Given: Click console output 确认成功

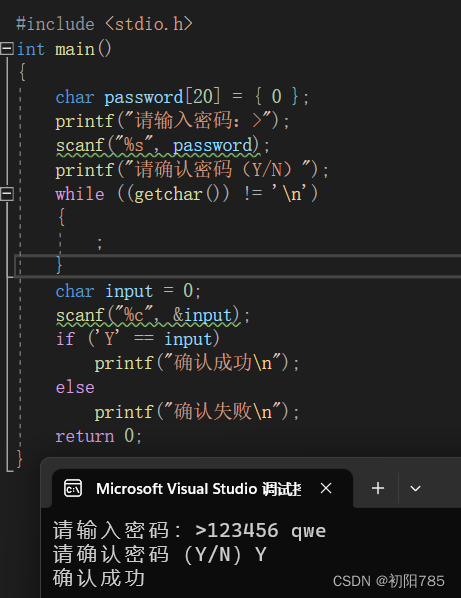Looking at the screenshot, I should coord(99,578).
